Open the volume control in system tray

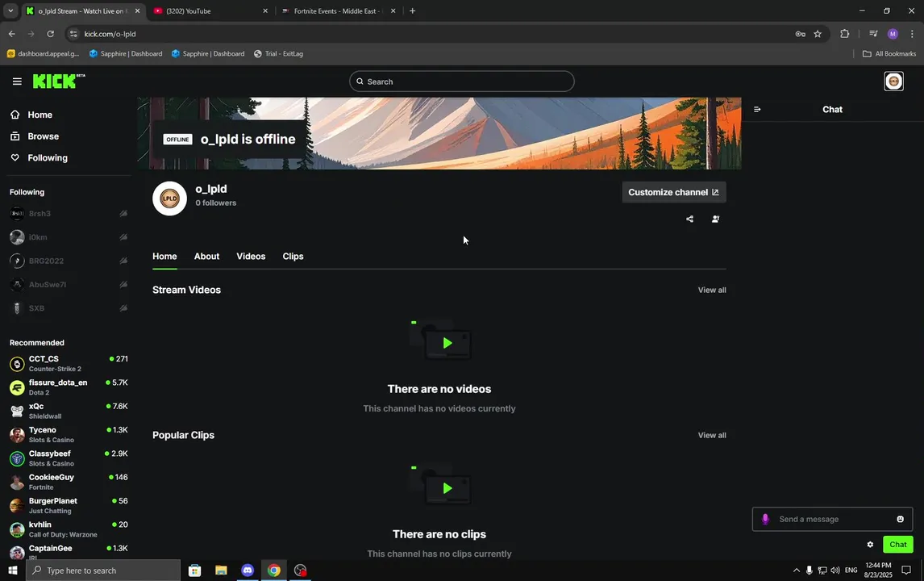pyautogui.click(x=835, y=571)
